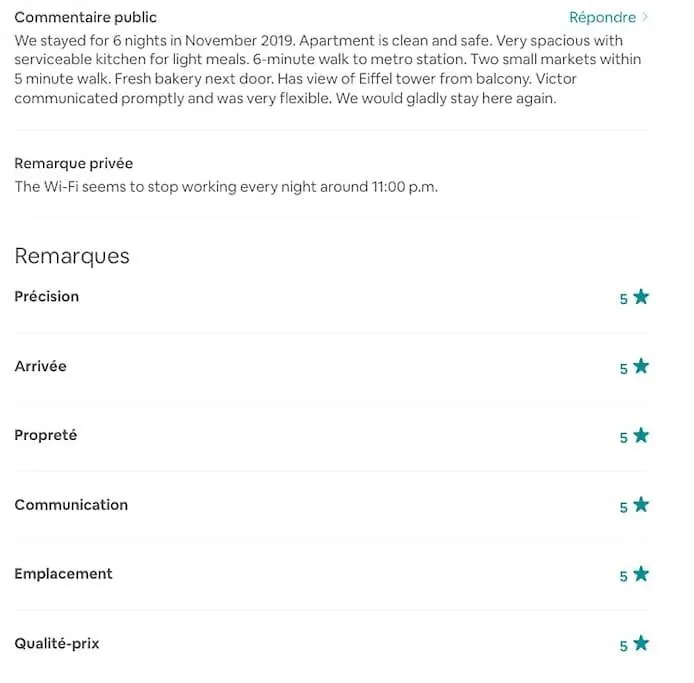Select the Propreté rating label
694x683 pixels.
[x=46, y=435]
